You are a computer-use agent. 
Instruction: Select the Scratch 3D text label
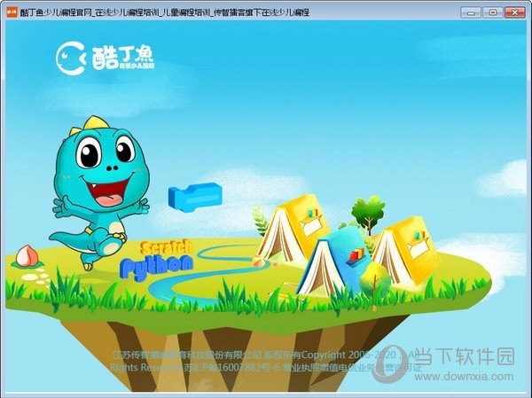[166, 247]
